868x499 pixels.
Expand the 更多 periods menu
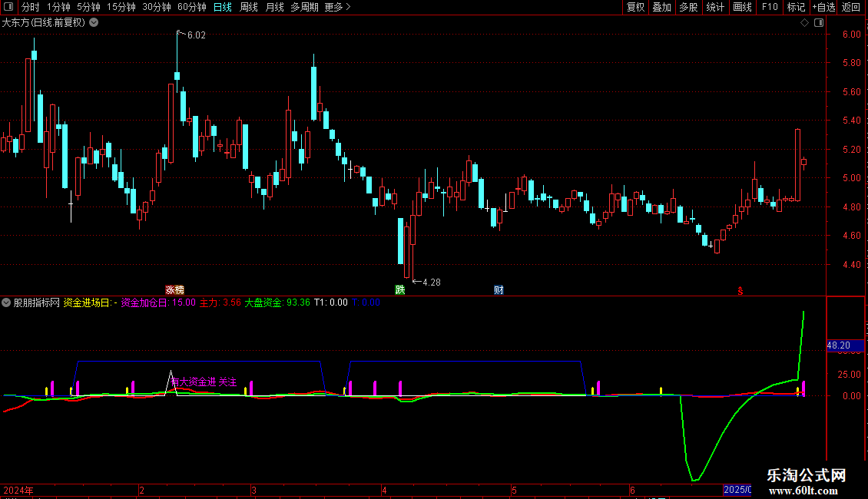pos(337,7)
